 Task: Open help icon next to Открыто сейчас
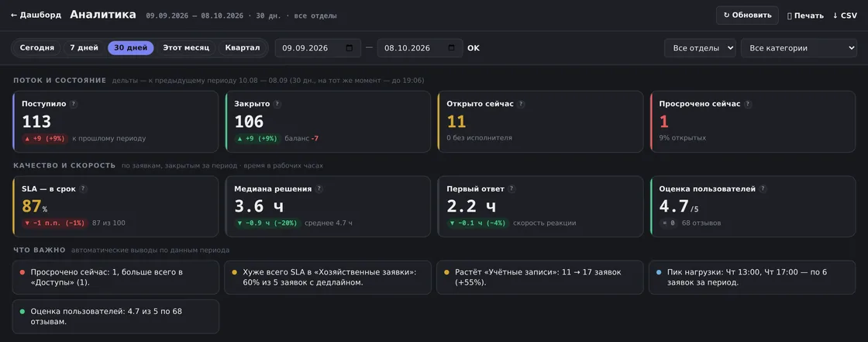[522, 104]
